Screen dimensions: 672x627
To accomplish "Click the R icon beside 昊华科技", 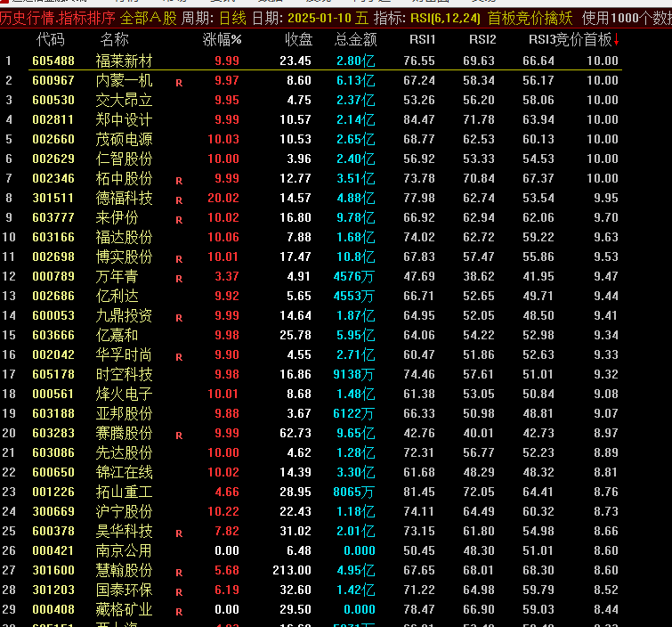I will tap(179, 533).
